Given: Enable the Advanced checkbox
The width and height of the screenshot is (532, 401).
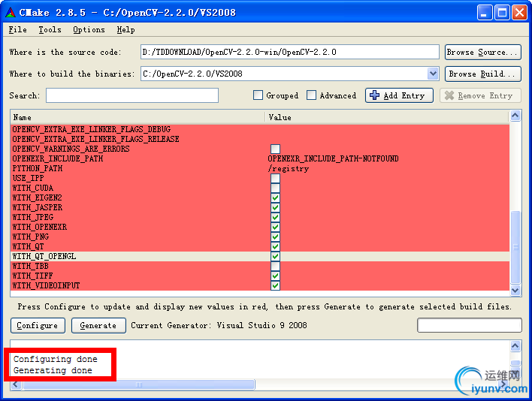Looking at the screenshot, I should [311, 95].
